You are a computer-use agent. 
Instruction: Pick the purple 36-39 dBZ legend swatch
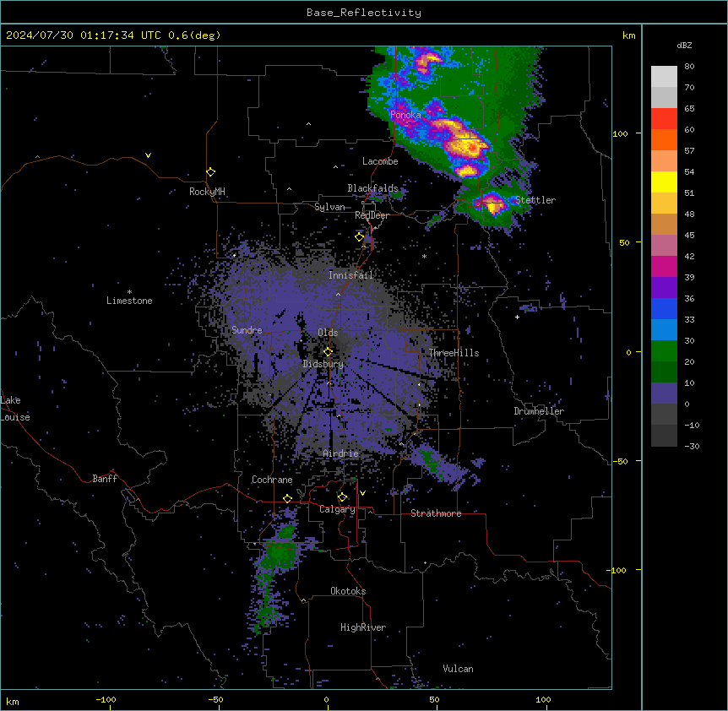pyautogui.click(x=664, y=288)
